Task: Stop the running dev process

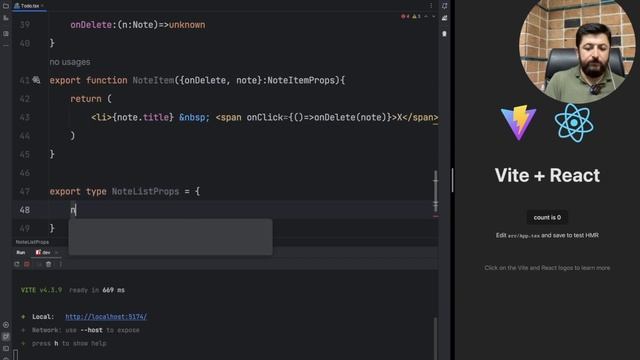Action: pyautogui.click(x=27, y=264)
